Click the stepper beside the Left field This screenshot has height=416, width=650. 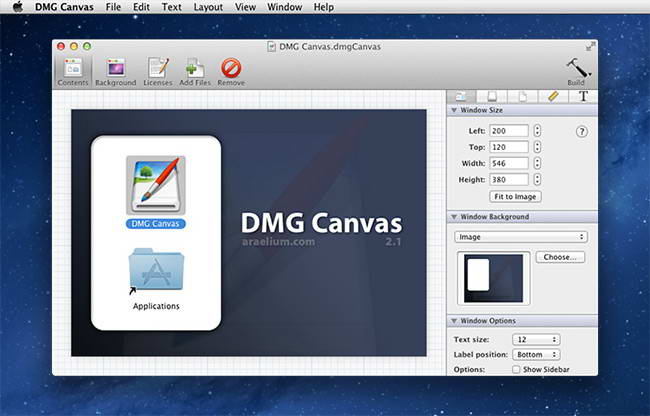pos(537,131)
